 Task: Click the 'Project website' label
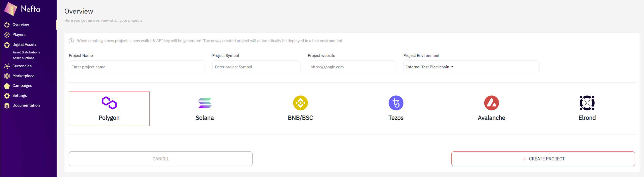pyautogui.click(x=322, y=56)
